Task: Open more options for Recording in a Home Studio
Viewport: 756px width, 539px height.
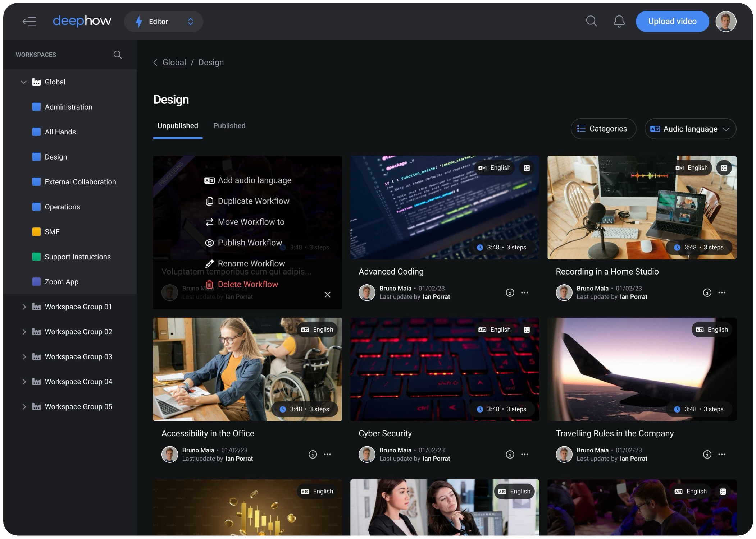Action: [x=722, y=292]
